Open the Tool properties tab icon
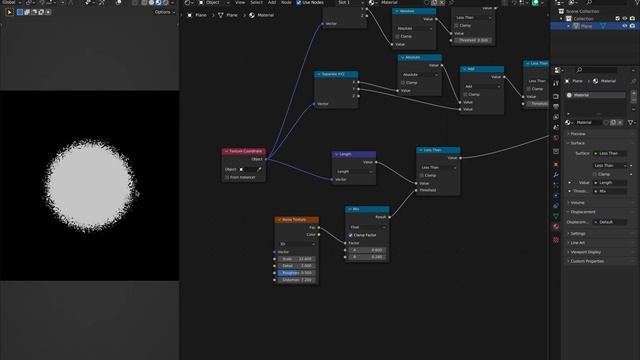This screenshot has width=640, height=360. 556,83
